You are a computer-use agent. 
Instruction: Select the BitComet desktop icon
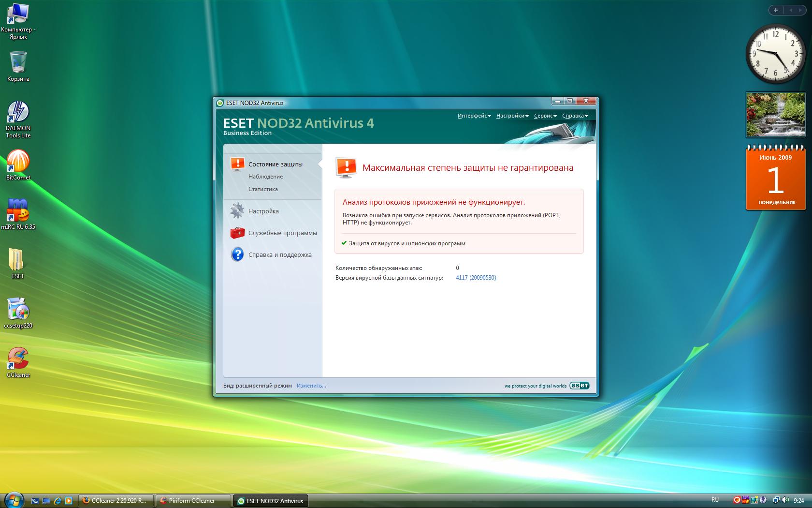[x=18, y=164]
